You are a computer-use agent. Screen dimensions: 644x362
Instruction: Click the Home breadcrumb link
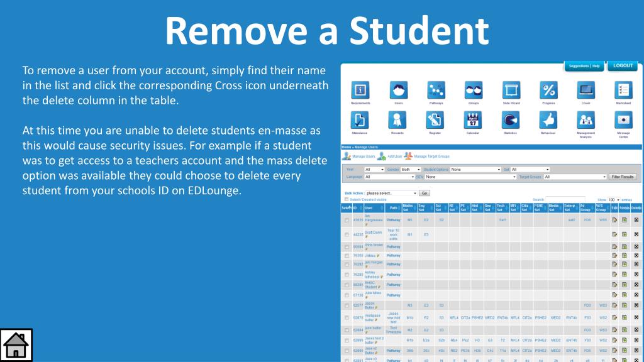coord(347,147)
